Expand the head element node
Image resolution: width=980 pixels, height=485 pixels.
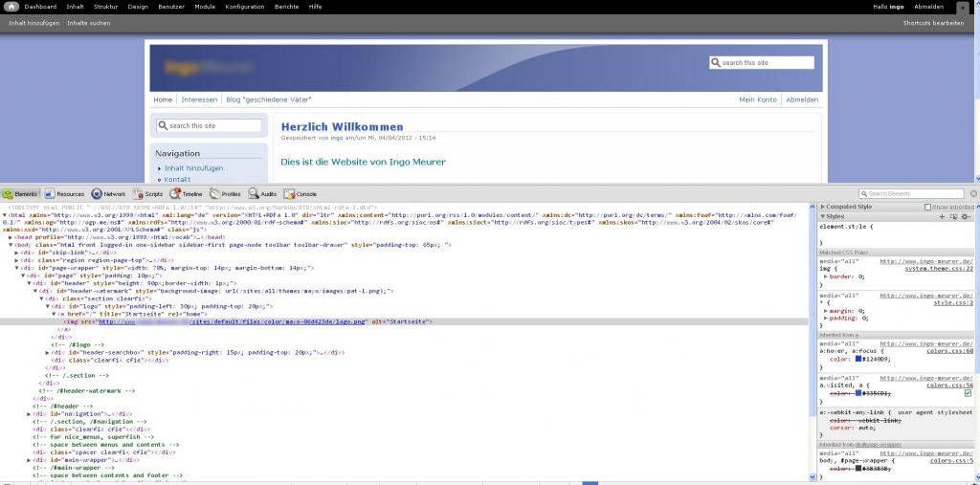[x=11, y=236]
